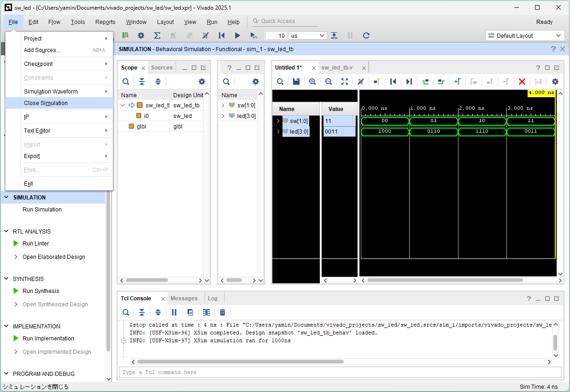Jump to the last time with go-to-end icon
Image resolution: width=570 pixels, height=392 pixels.
point(409,82)
